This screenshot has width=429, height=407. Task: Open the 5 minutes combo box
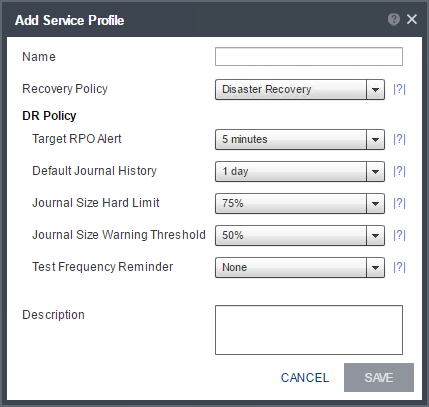tap(300, 139)
